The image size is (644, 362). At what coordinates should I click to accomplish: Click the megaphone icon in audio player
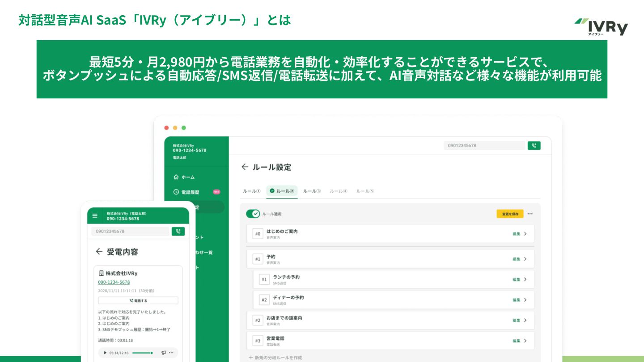point(163,353)
